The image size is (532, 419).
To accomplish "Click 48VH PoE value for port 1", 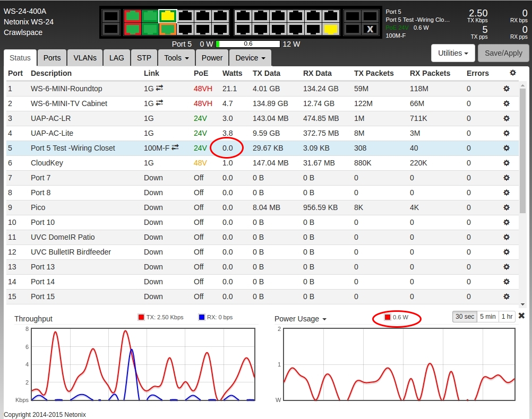I will pyautogui.click(x=203, y=89).
